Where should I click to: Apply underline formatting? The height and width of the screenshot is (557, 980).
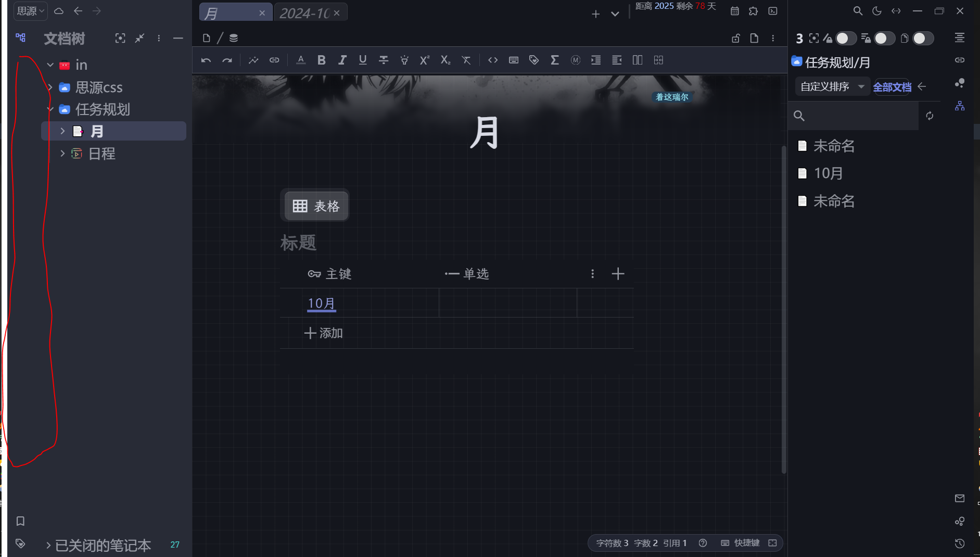point(363,60)
